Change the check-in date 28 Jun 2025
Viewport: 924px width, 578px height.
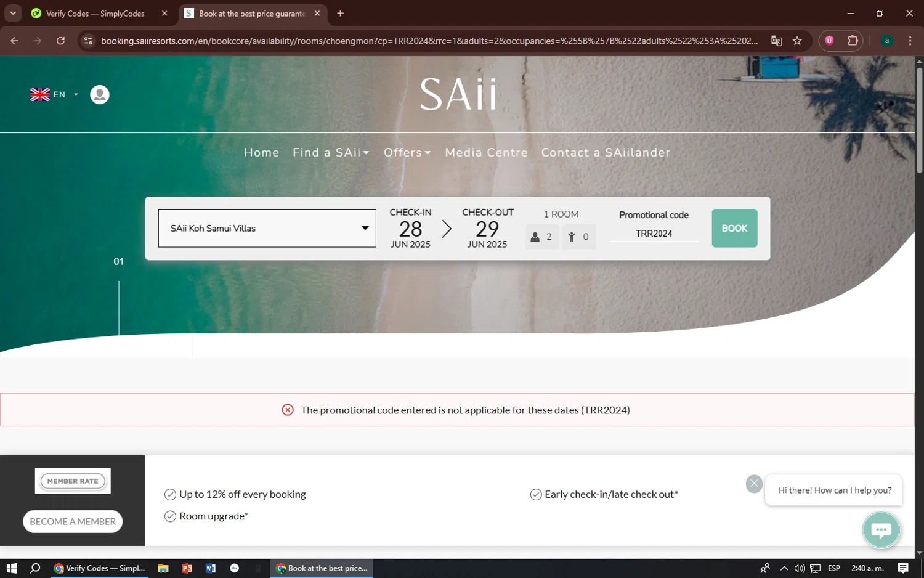410,228
